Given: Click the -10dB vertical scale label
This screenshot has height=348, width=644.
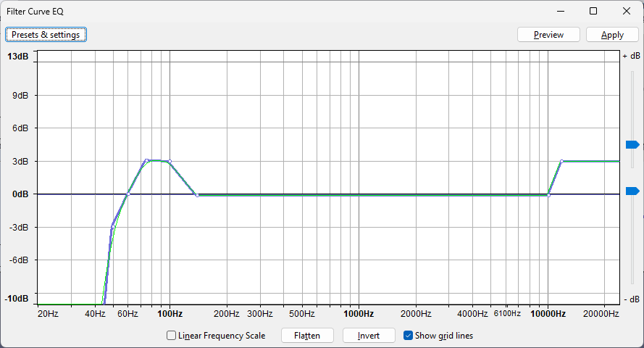Looking at the screenshot, I should [17, 299].
